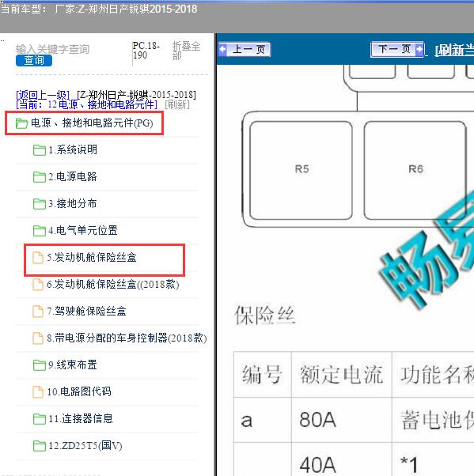Click the document icon for 7.驾驶舱保险丝盒
Image resolution: width=474 pixels, height=476 pixels.
38,312
